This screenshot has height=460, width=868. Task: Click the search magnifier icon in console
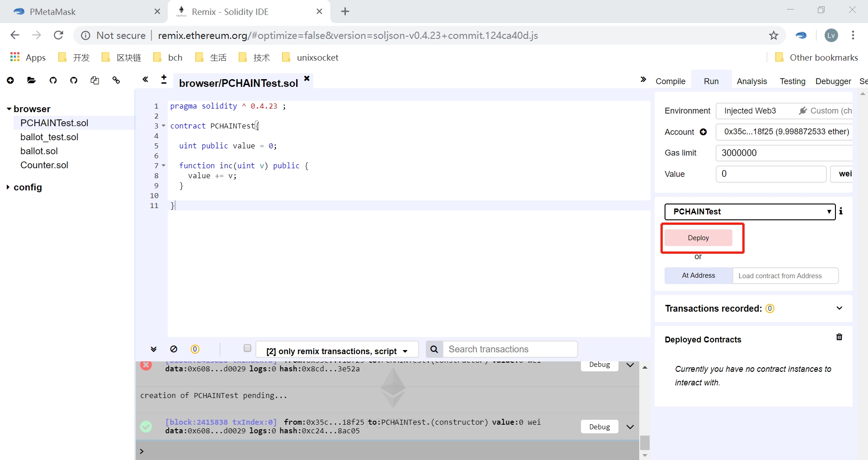point(434,349)
